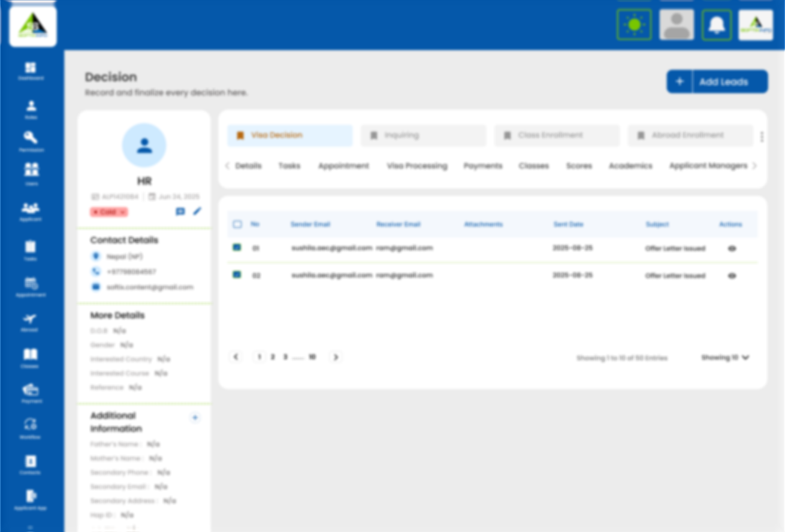Viewport: 785px width, 532px height.
Task: Open the chat message icon under HR
Action: pos(180,211)
